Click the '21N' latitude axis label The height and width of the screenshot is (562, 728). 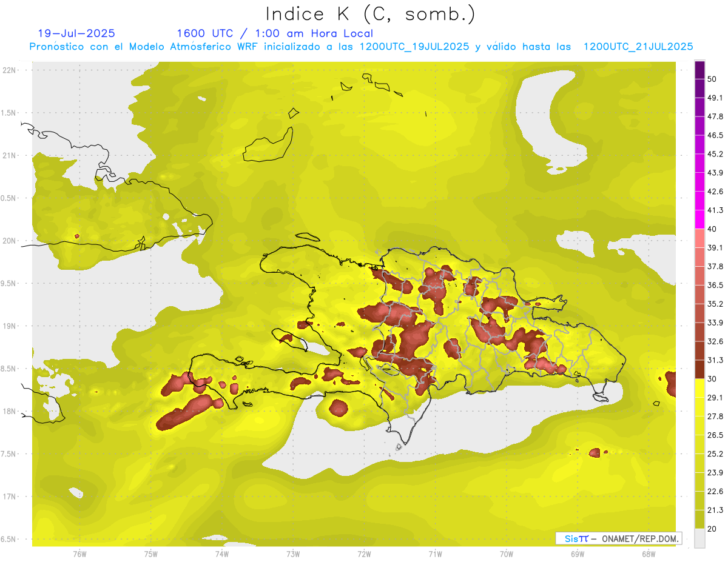[9, 155]
